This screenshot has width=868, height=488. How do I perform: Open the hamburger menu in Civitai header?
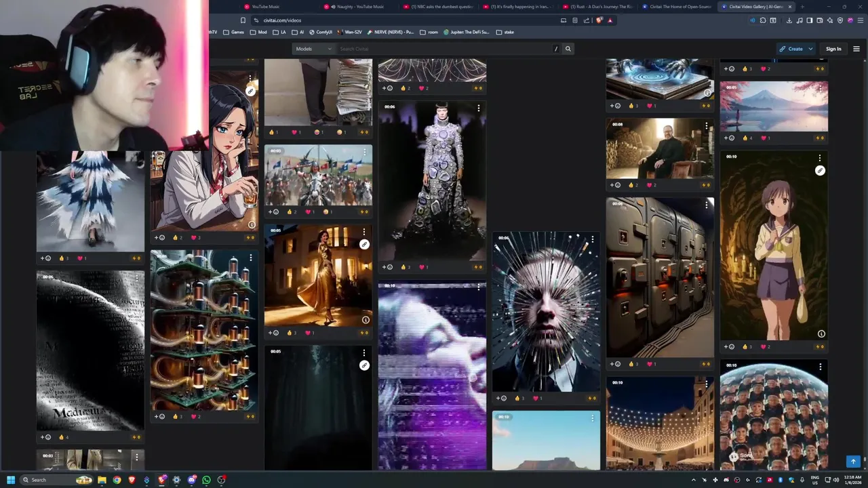click(856, 49)
